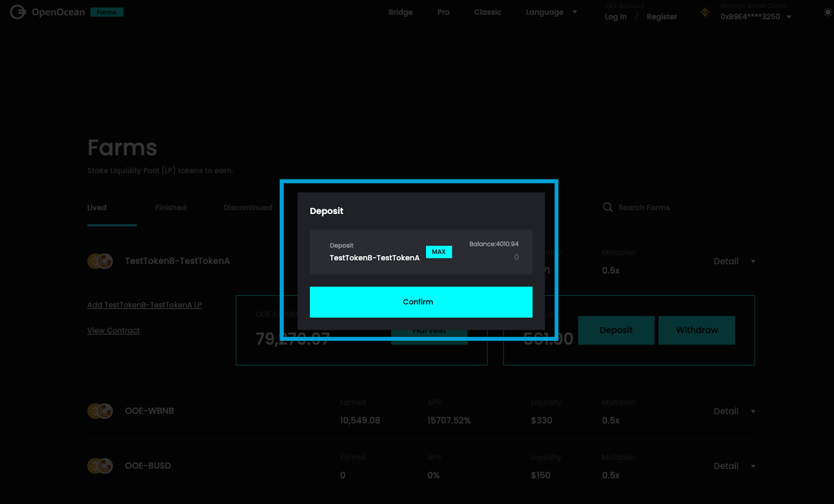The image size is (834, 504).
Task: Show the Discontinued farms tab
Action: point(248,207)
